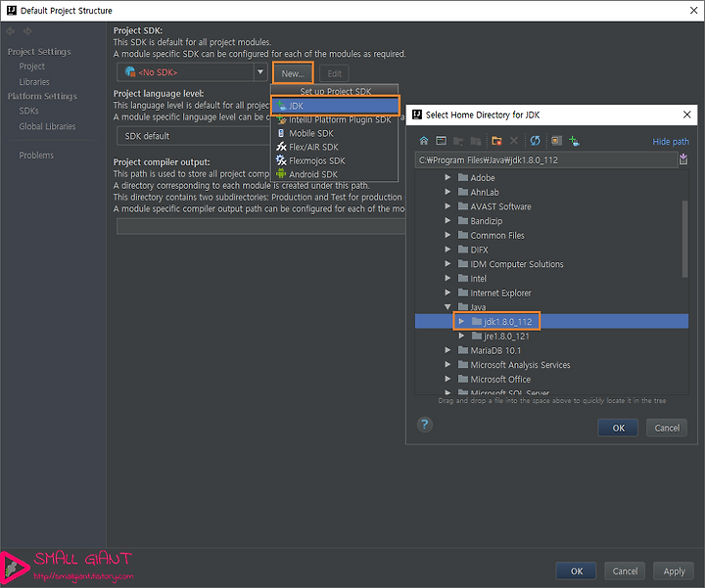Expand the AhnLab folder

coord(447,192)
